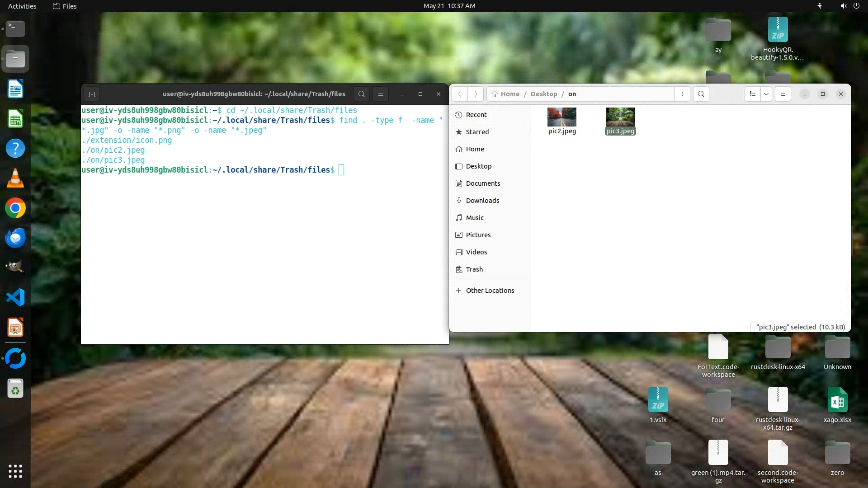Toggle the list view icon in Files
Viewport: 868px width, 488px height.
pos(753,94)
